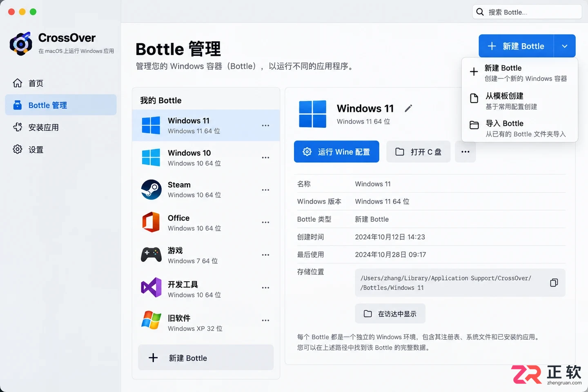Select the Steam bottle in list
This screenshot has height=392, width=588.
(206, 190)
